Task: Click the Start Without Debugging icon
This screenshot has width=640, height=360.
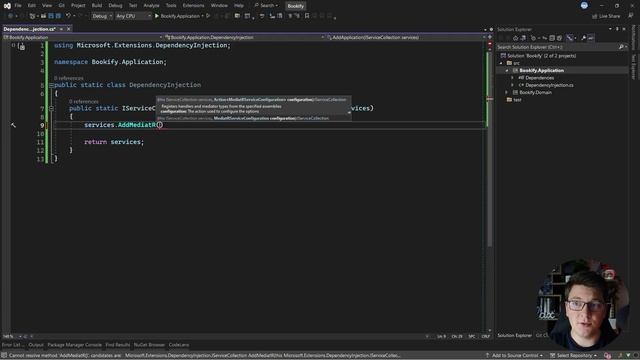Action: 208,16
